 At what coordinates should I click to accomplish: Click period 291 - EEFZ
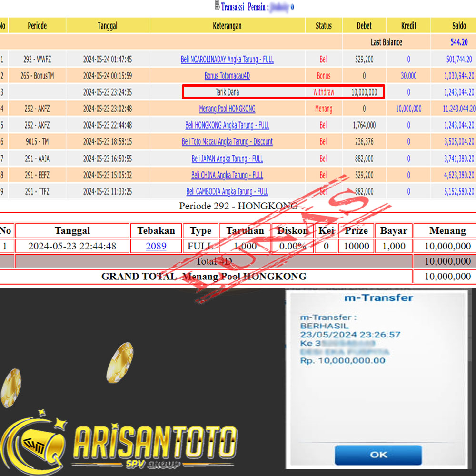click(x=37, y=175)
